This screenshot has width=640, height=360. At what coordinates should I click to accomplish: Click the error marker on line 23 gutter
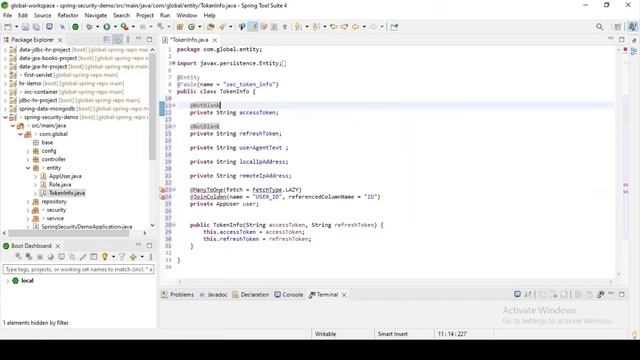click(x=162, y=190)
